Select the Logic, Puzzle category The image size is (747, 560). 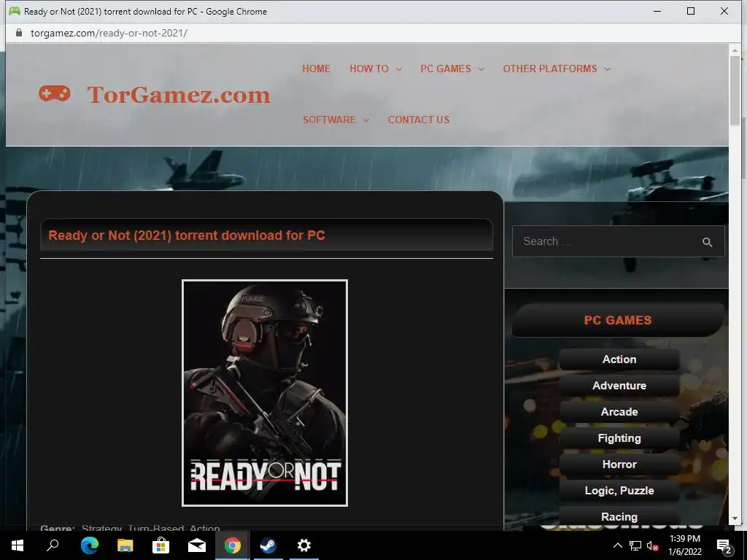(619, 490)
